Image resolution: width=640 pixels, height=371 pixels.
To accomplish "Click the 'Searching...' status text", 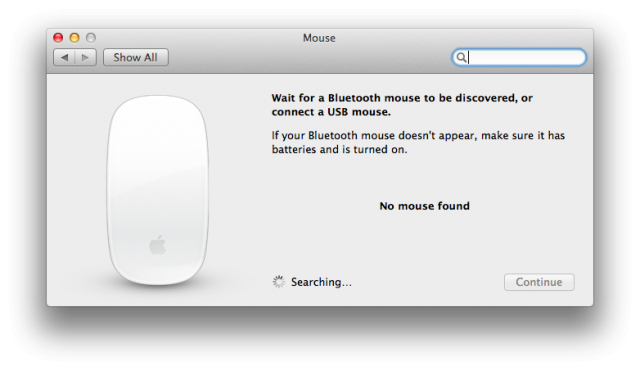I will [321, 282].
